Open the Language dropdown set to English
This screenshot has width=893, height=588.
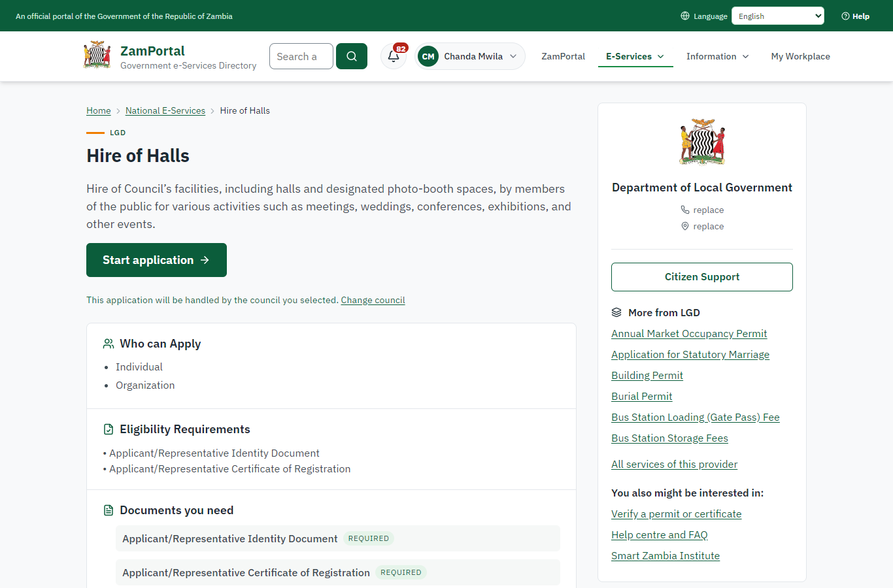778,16
